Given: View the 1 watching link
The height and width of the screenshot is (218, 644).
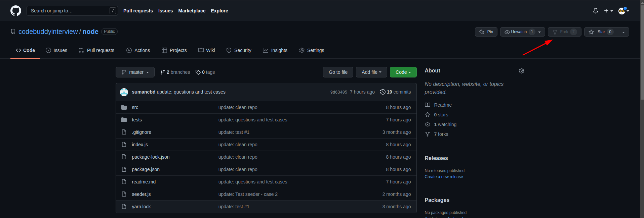Looking at the screenshot, I should click(441, 124).
